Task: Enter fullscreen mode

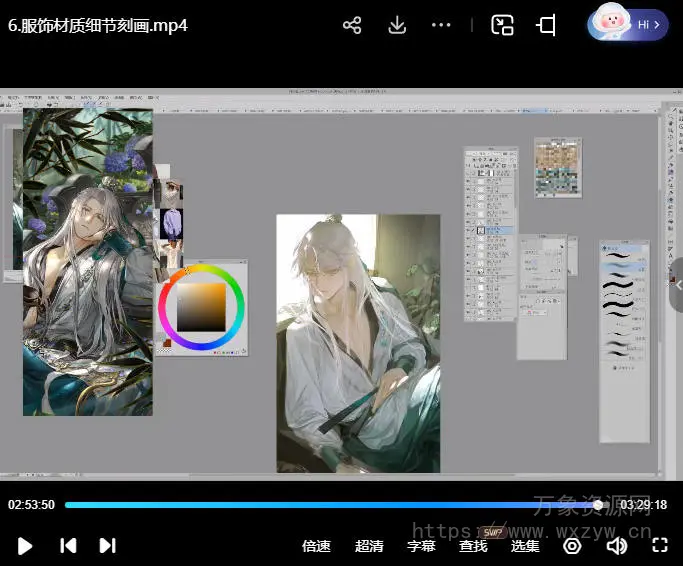Action: pyautogui.click(x=659, y=545)
